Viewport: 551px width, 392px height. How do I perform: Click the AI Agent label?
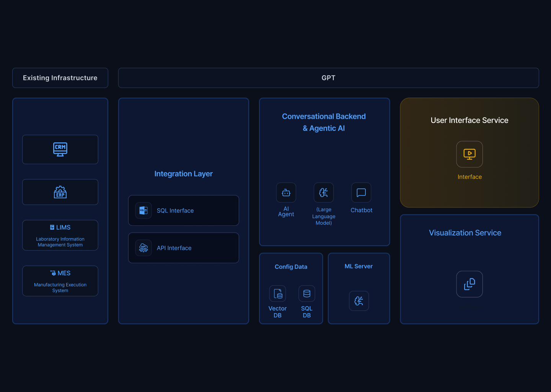[286, 212]
